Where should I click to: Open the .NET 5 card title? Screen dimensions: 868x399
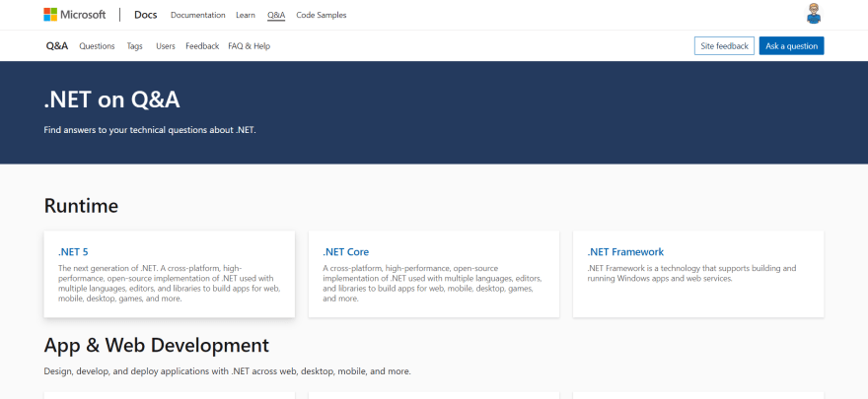[73, 252]
